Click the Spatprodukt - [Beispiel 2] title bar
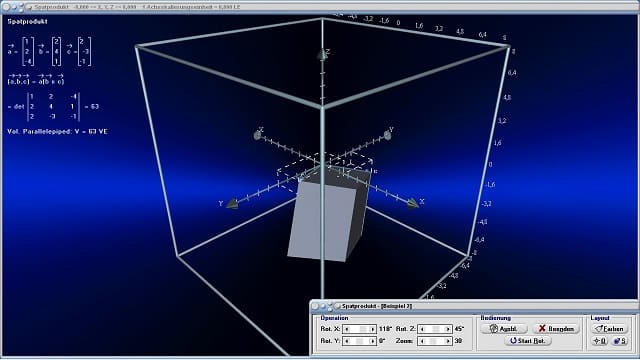Viewport: 640px width, 360px height. tap(473, 306)
